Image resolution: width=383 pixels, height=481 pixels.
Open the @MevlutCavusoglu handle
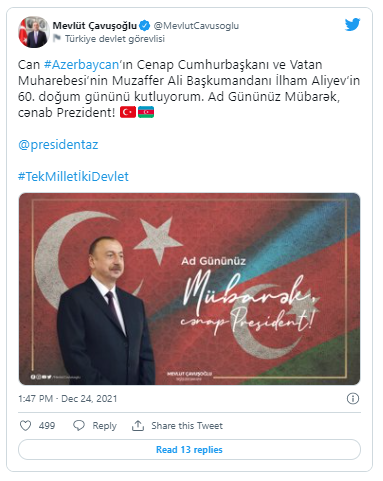click(196, 26)
